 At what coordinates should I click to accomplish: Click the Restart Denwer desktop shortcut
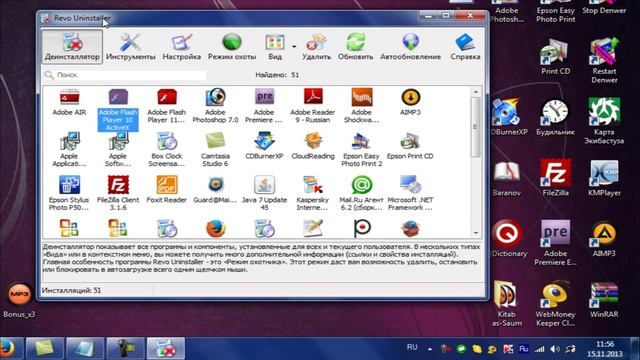[x=604, y=60]
